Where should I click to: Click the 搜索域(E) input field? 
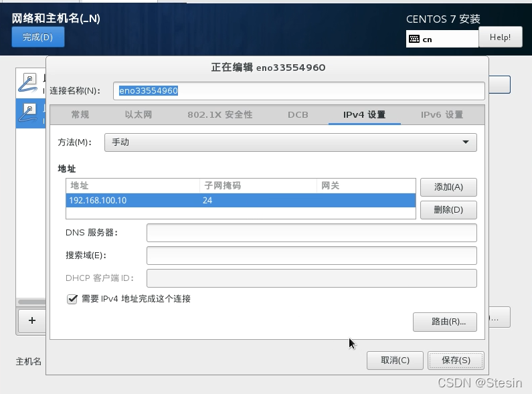[311, 256]
